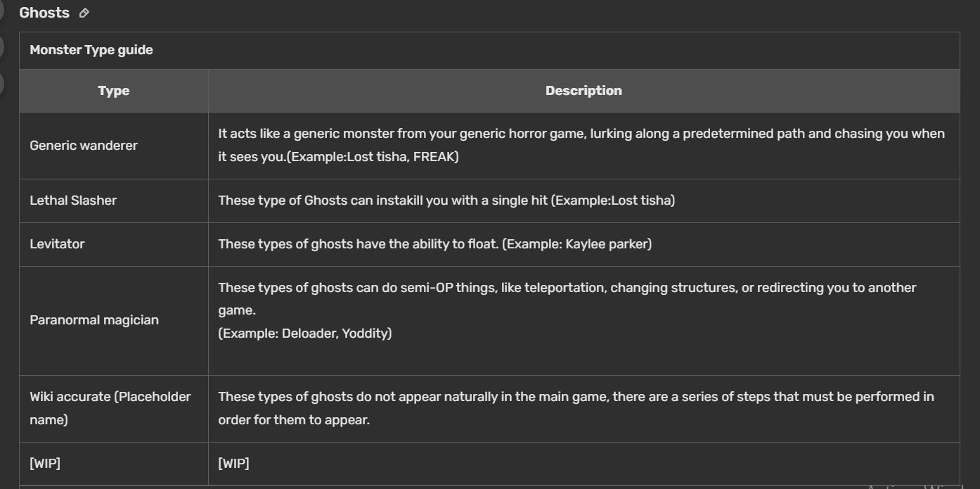Image resolution: width=980 pixels, height=489 pixels.
Task: Click the Levitator description mentioning Kaylee parker
Action: click(435, 244)
